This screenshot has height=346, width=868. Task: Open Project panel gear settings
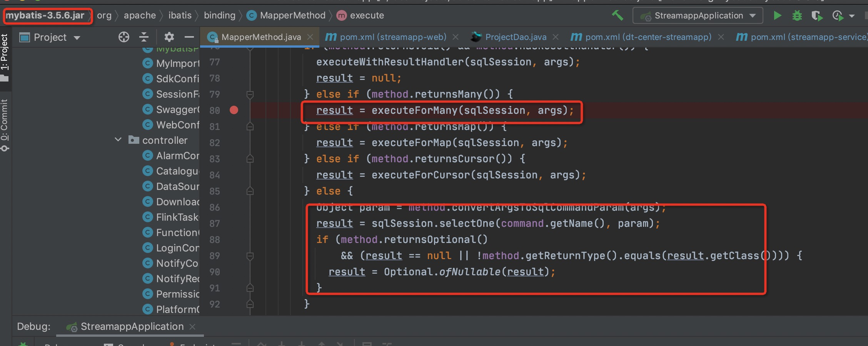click(x=169, y=37)
